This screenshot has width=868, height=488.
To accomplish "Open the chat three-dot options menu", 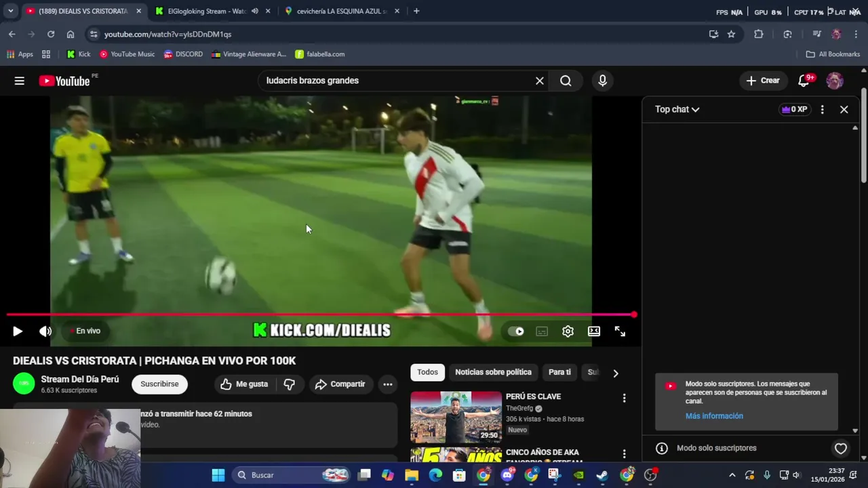I will (822, 109).
